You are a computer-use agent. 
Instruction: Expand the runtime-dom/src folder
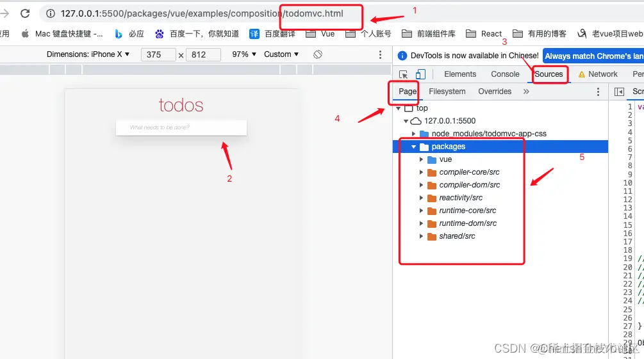pyautogui.click(x=421, y=223)
